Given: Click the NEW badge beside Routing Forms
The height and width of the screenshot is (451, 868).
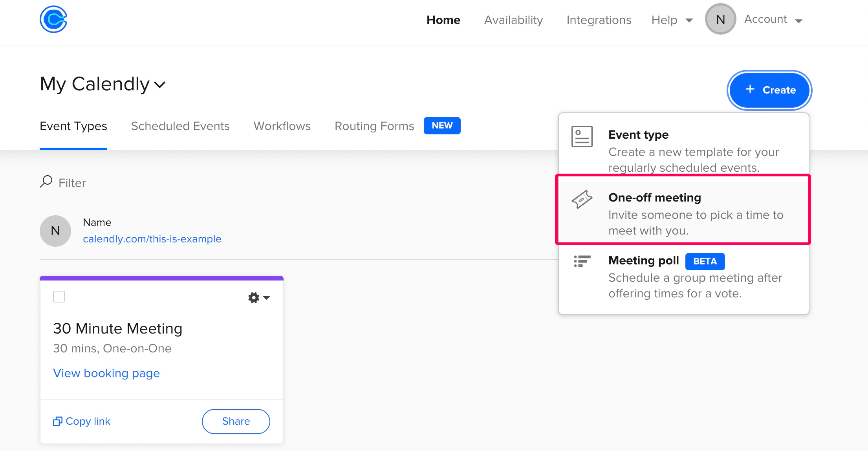Looking at the screenshot, I should [x=442, y=126].
